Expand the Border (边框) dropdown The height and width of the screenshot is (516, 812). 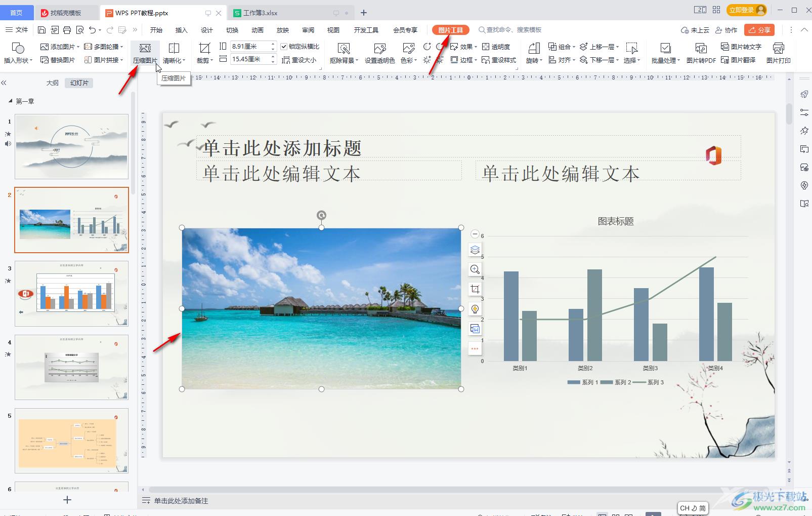tap(476, 60)
